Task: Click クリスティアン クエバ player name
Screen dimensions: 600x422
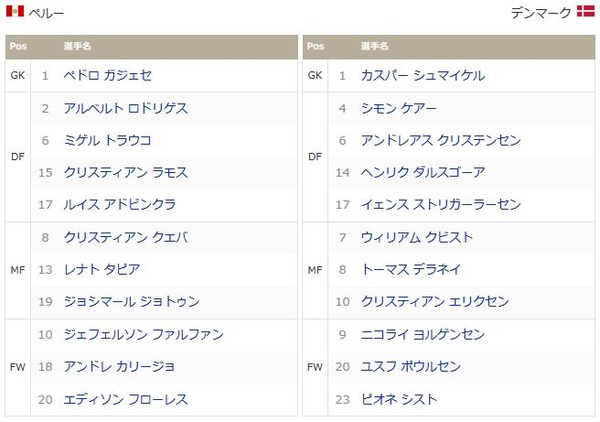Action: 126,238
